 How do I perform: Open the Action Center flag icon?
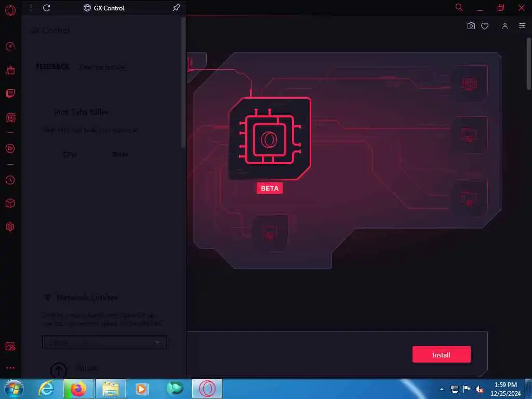click(467, 389)
